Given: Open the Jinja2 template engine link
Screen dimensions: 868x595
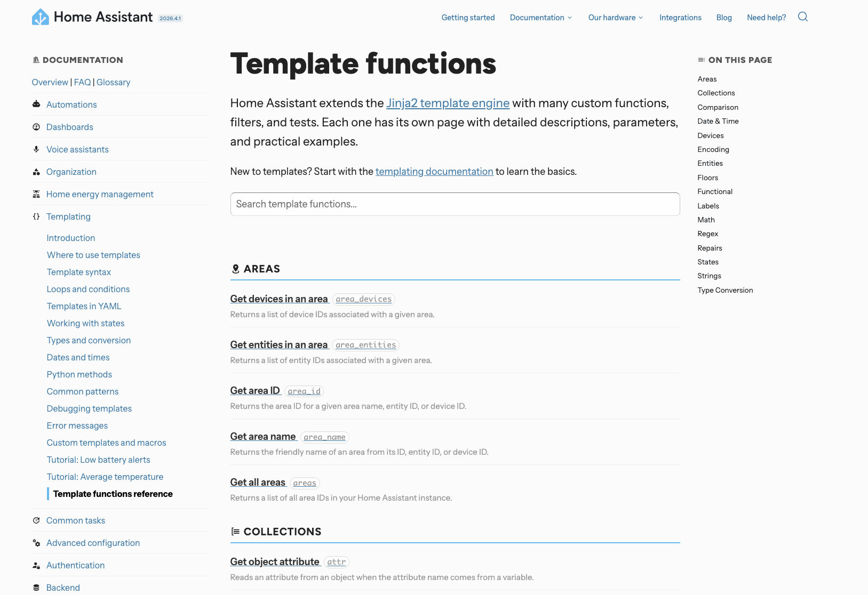Looking at the screenshot, I should [448, 103].
